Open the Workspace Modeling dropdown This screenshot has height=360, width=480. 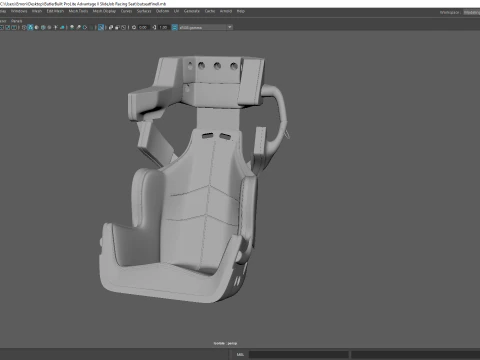coord(471,12)
